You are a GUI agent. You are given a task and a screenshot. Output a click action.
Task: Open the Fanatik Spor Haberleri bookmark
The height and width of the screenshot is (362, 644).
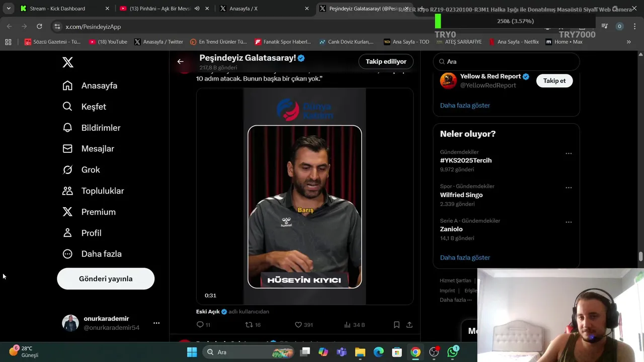click(x=283, y=42)
